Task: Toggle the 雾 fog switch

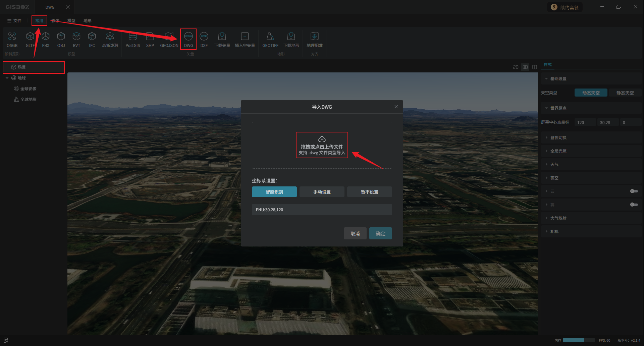Action: 634,205
